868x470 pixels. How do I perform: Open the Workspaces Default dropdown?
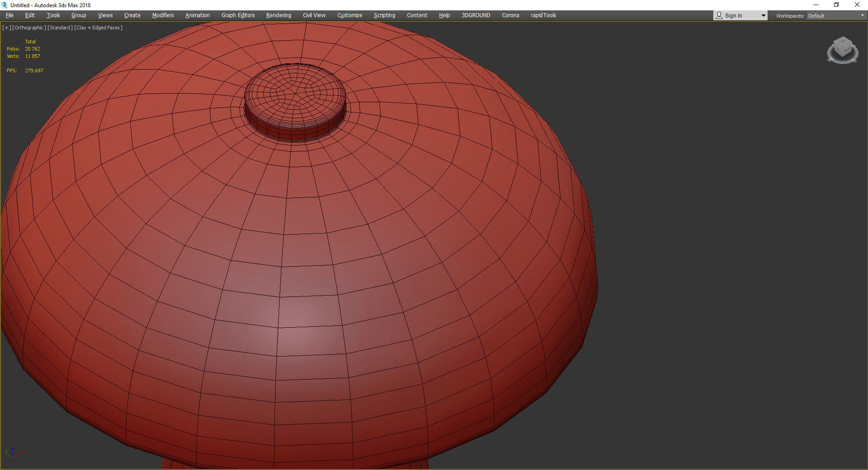[835, 16]
